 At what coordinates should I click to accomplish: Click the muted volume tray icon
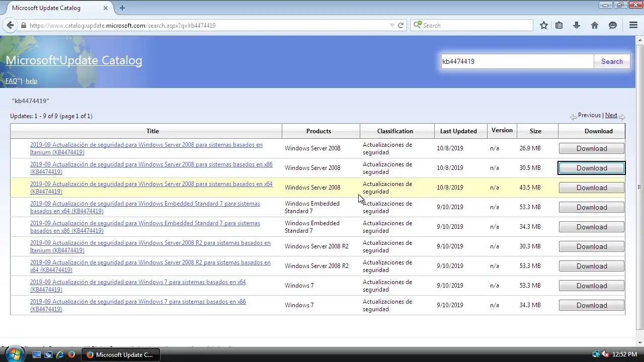[606, 354]
